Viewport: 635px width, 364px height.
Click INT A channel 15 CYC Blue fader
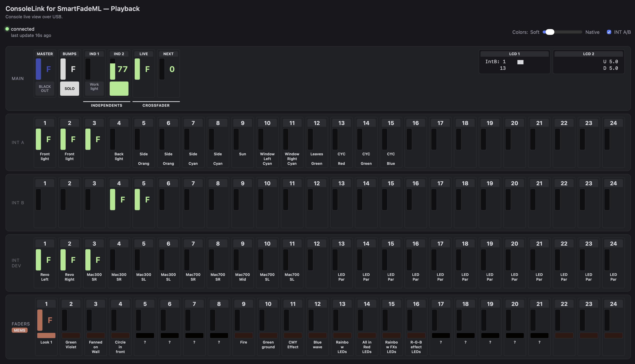pyautogui.click(x=385, y=139)
